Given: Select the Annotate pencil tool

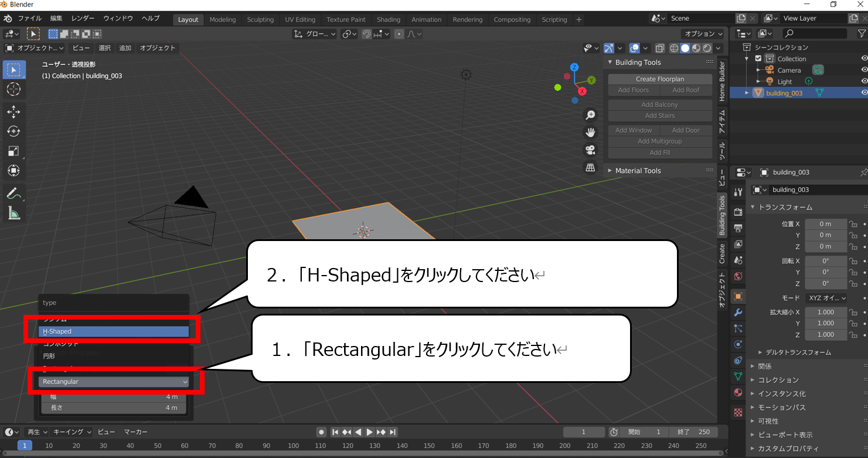Looking at the screenshot, I should (14, 192).
